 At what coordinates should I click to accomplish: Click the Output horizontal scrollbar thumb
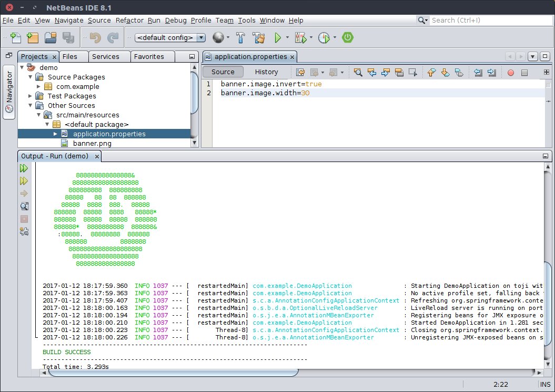pyautogui.click(x=174, y=373)
